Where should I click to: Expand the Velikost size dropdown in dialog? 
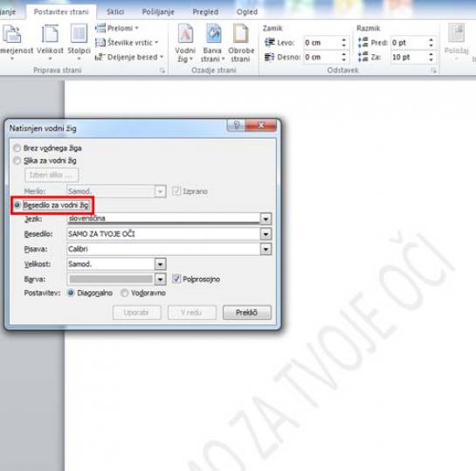(161, 264)
